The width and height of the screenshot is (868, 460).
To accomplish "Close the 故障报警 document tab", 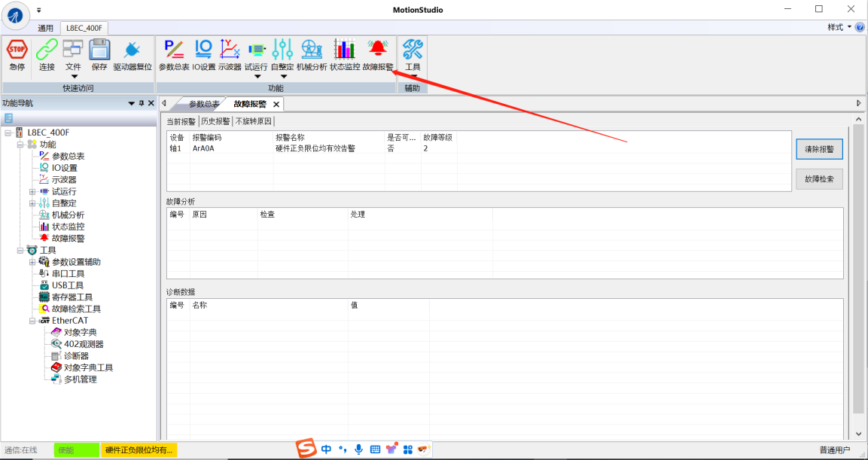I will (x=276, y=104).
